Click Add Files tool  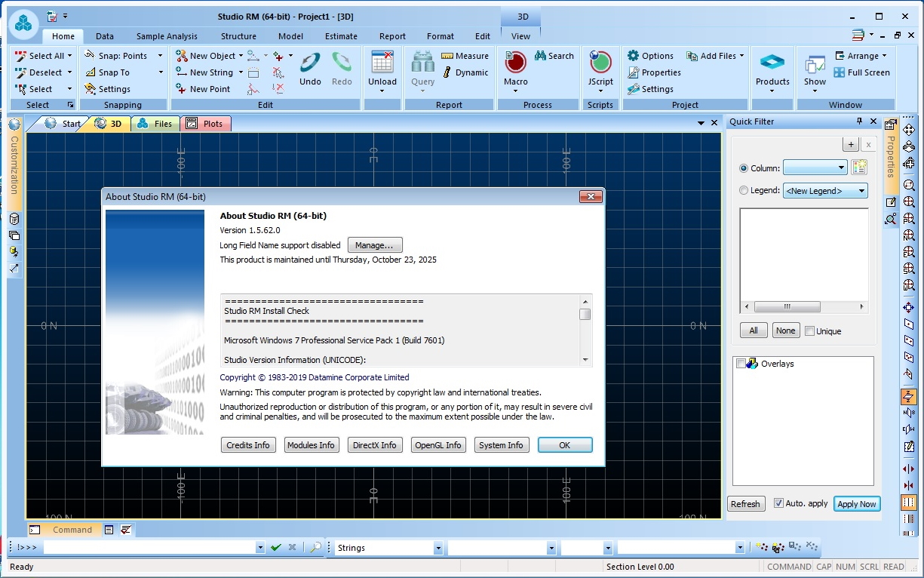point(711,56)
